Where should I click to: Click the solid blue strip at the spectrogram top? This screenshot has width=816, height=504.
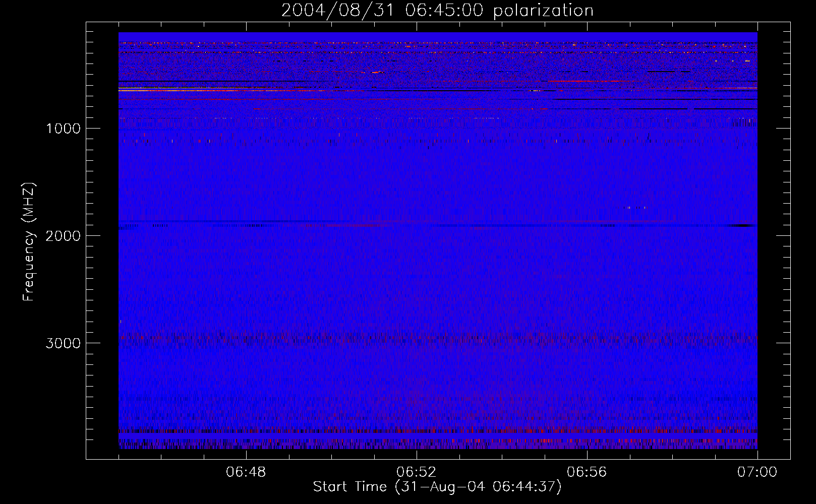437,37
